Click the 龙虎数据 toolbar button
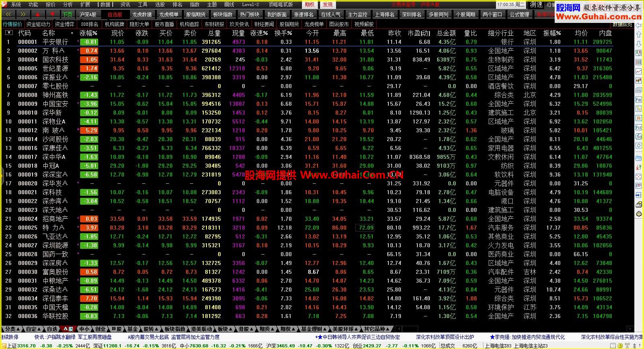644x349 pixels. [142, 14]
